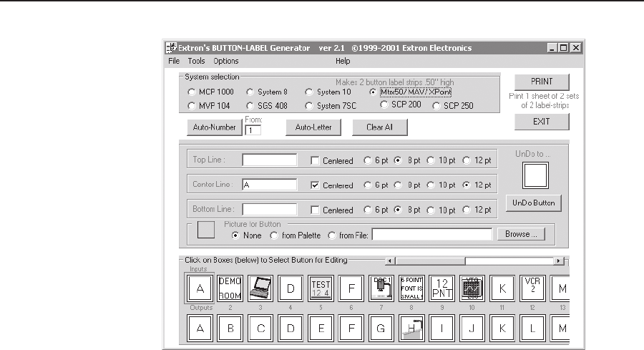
Task: Click the button strip scrollbar right arrow
Action: click(x=559, y=261)
